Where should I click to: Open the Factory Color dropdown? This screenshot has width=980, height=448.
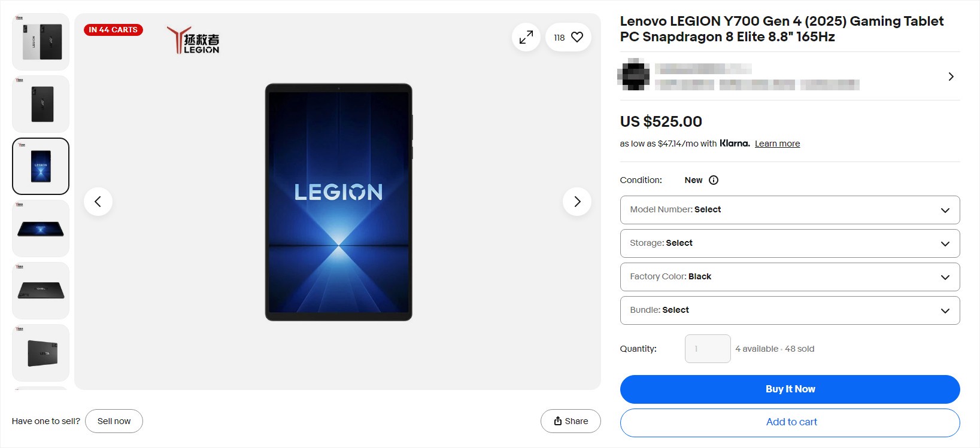(x=790, y=277)
